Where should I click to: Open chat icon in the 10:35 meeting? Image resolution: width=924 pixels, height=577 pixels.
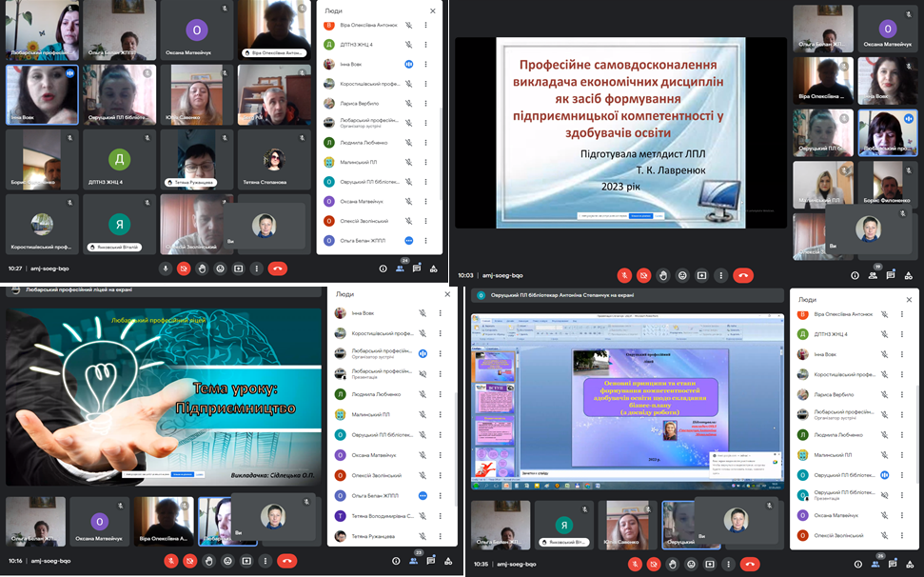click(891, 563)
